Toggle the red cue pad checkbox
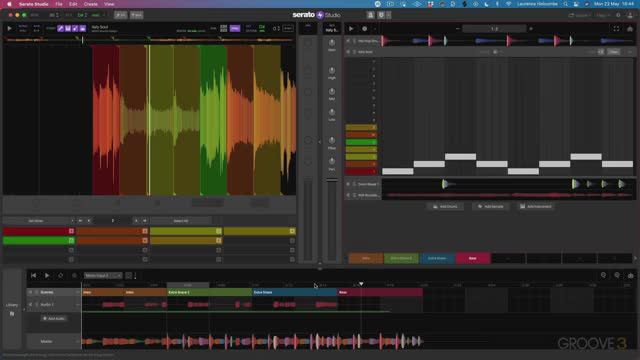640x360 pixels. pos(71,231)
